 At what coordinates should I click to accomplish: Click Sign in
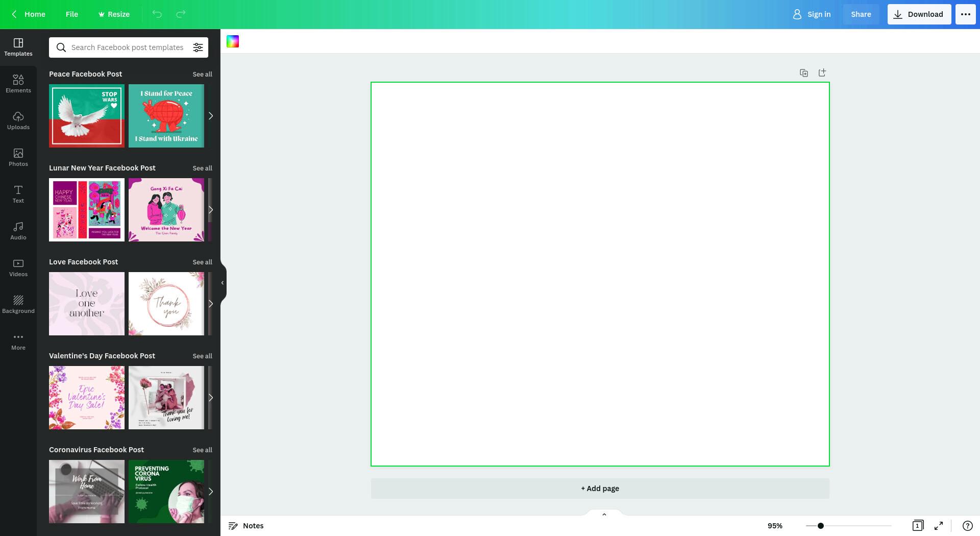812,14
